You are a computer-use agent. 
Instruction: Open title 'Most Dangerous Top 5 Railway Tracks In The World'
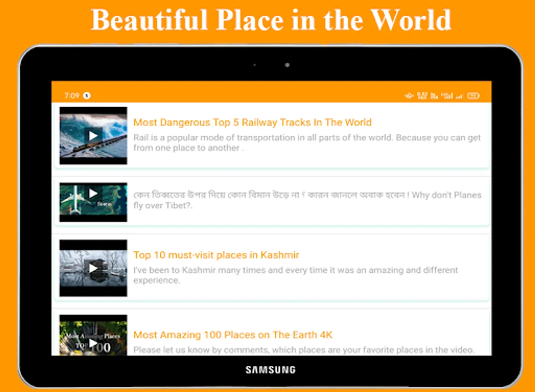pyautogui.click(x=252, y=122)
